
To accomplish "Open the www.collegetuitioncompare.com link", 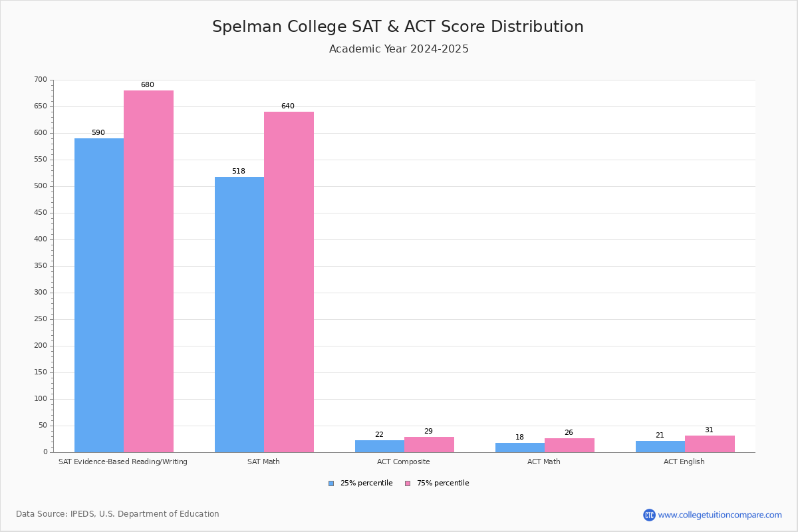I will coord(720,515).
